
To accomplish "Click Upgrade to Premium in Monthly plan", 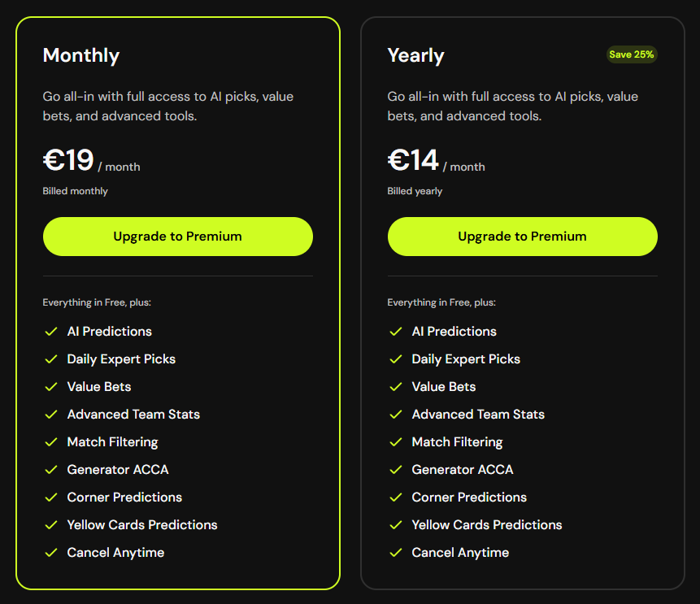I will 178,237.
